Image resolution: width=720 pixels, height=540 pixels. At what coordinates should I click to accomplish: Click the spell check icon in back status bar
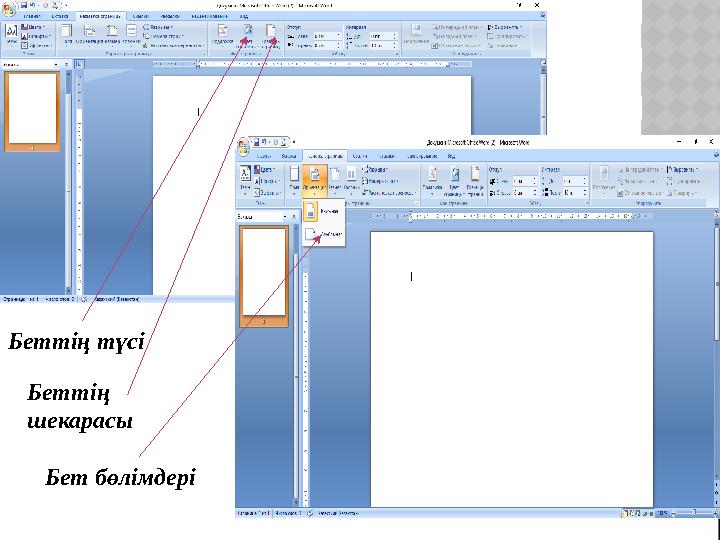84,299
